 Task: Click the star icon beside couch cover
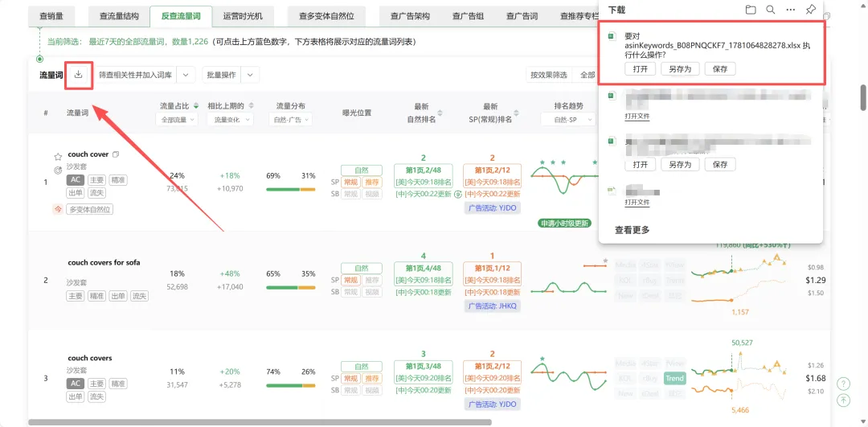(58, 158)
